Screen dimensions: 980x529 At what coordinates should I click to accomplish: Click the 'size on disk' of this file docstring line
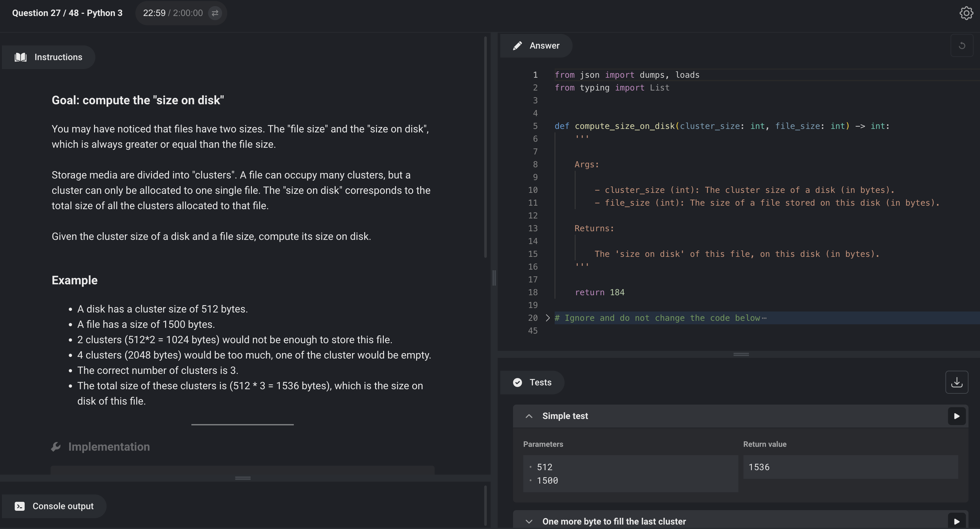pos(737,254)
